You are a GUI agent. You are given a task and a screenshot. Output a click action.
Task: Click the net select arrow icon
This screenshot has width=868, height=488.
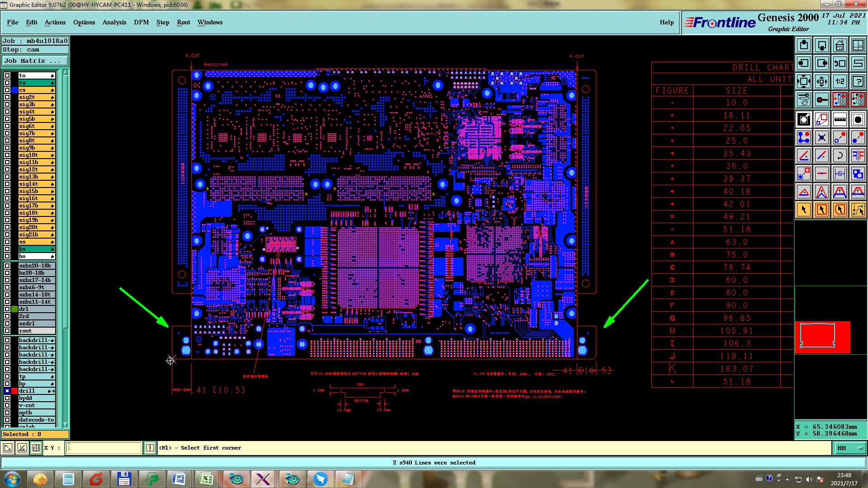click(858, 210)
